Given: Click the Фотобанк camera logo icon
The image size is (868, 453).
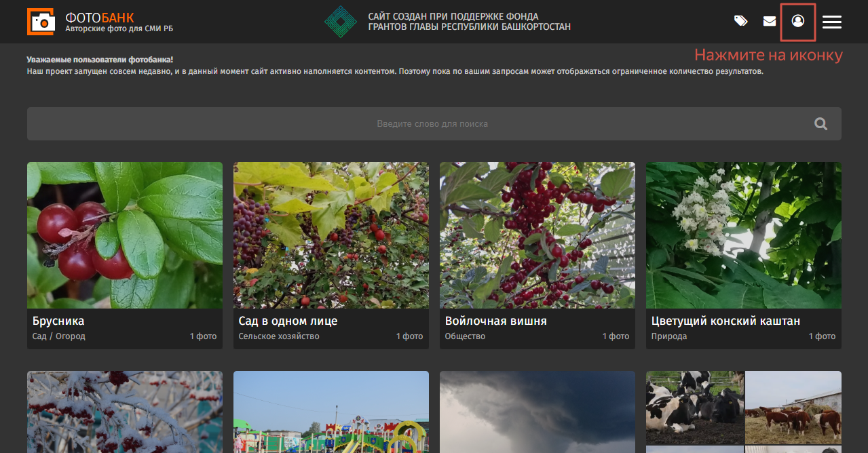Looking at the screenshot, I should point(41,22).
